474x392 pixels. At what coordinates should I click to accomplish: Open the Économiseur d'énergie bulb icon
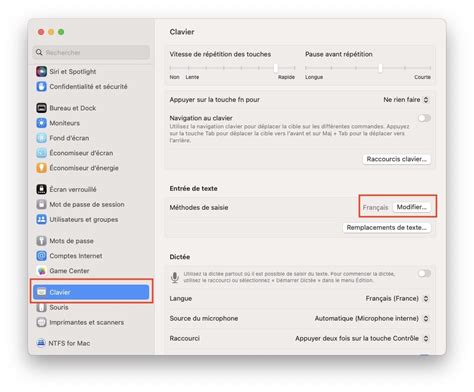click(41, 168)
